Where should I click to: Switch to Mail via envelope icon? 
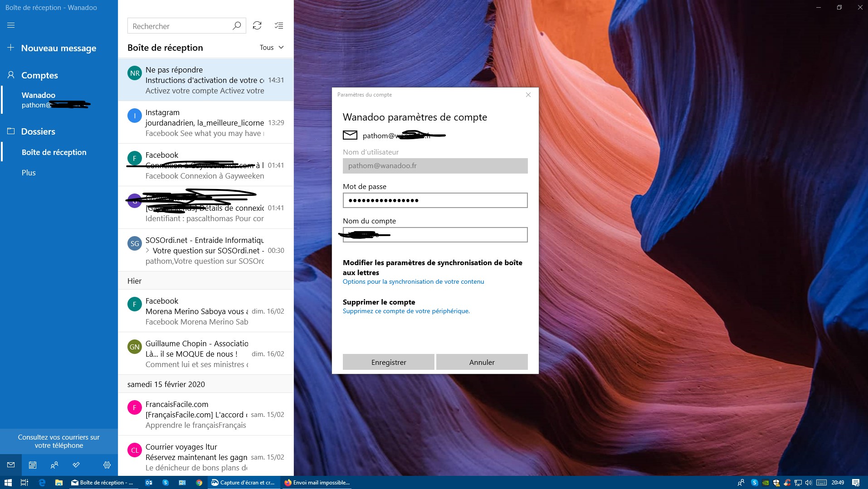11,465
